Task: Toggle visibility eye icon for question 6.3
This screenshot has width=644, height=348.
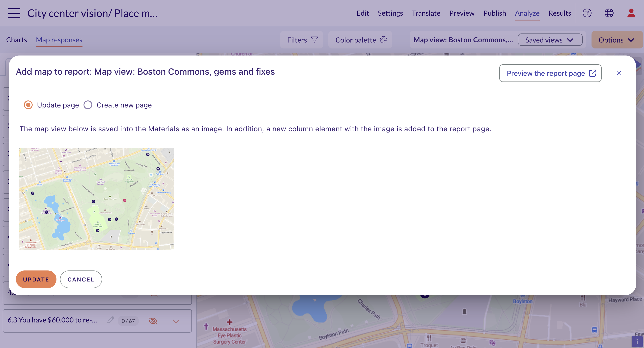Action: [153, 321]
